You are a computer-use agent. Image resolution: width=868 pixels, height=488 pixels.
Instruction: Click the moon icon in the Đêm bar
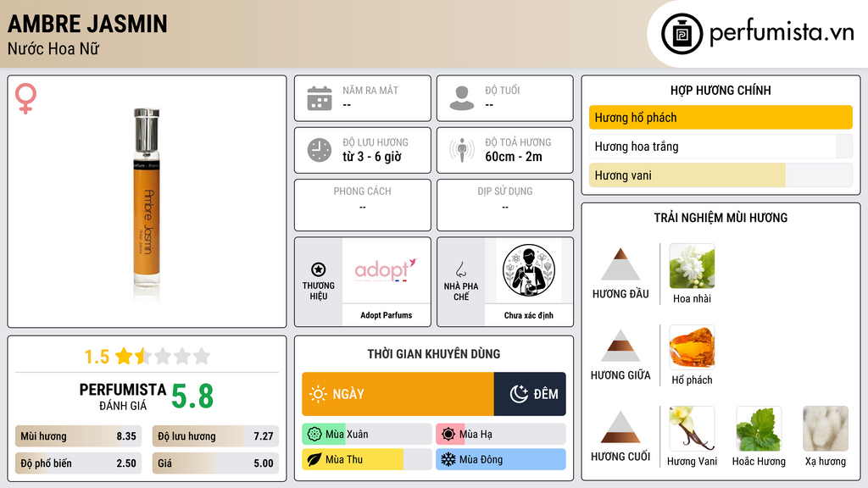[519, 394]
